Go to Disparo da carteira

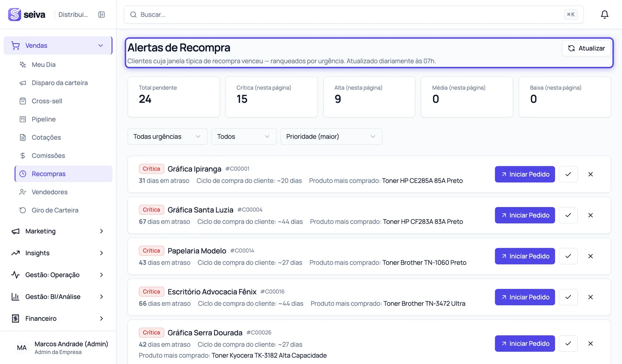[x=63, y=83]
